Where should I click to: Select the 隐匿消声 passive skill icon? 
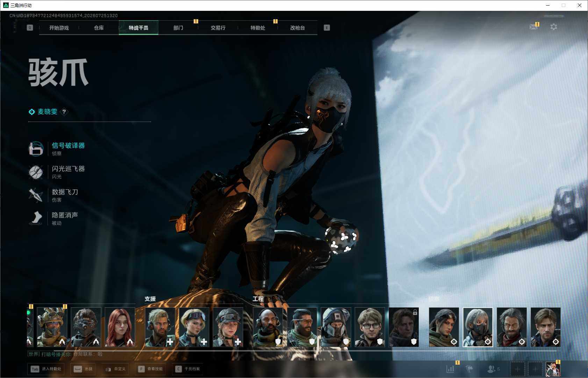pyautogui.click(x=36, y=218)
